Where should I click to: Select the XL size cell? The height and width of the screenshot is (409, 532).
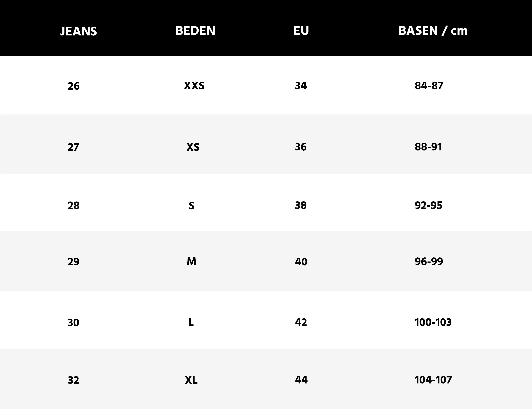[x=191, y=380]
